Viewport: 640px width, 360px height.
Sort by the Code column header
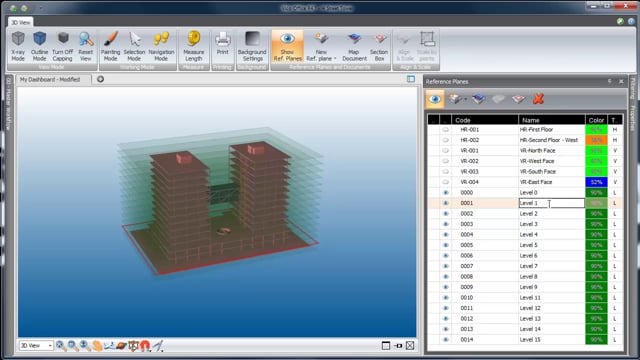coord(485,120)
